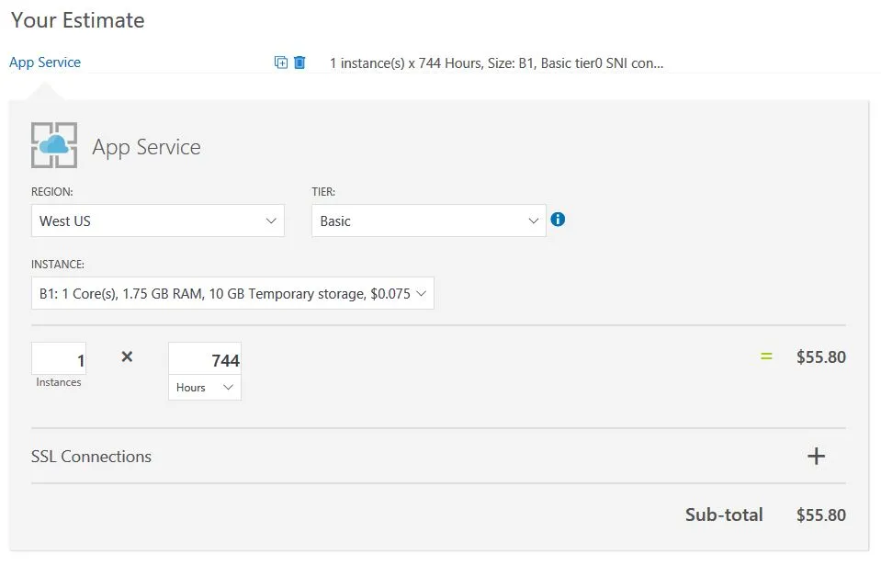Screen dimensions: 881x588
Task: Click the $55.80 amount beside equals sign
Action: pos(821,357)
